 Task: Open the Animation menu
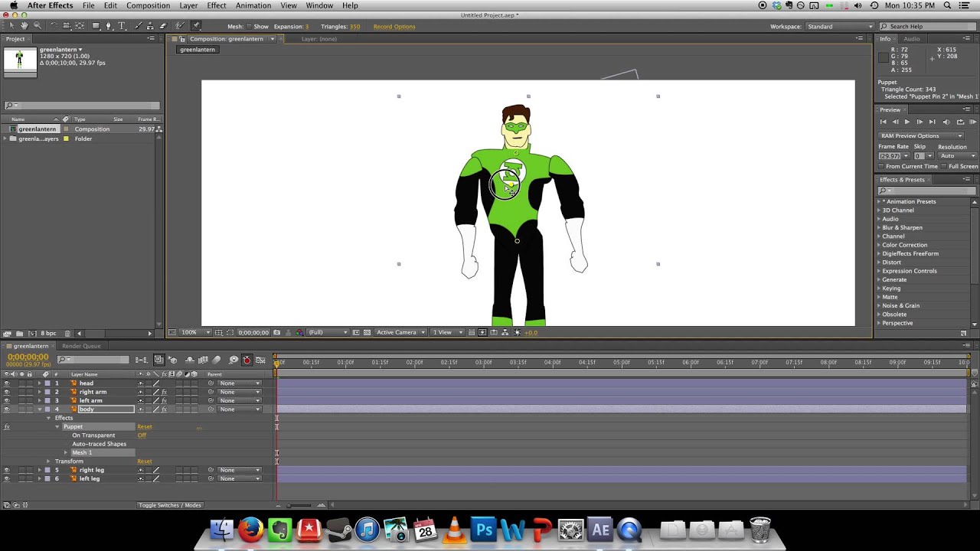pos(253,5)
